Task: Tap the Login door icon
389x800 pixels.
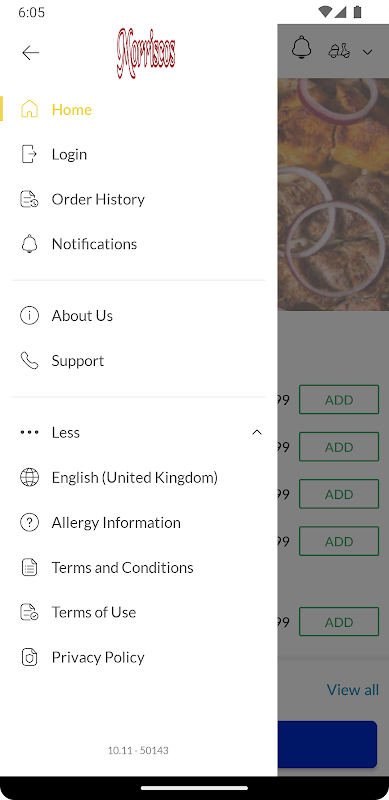Action: pyautogui.click(x=29, y=154)
